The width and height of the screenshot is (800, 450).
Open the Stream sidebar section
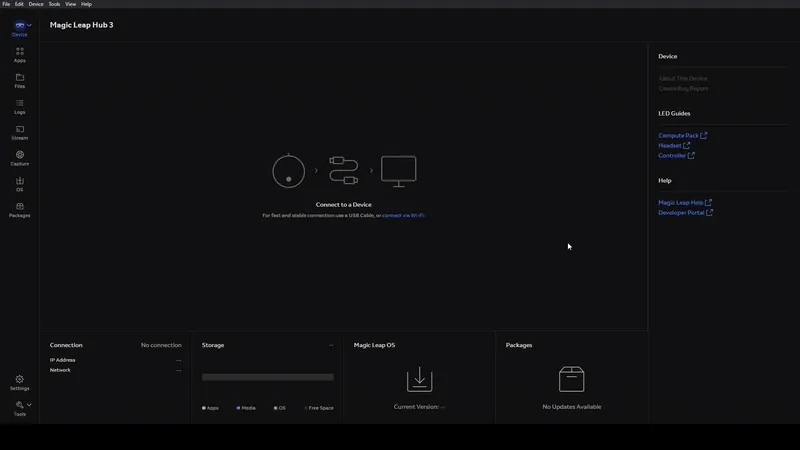click(19, 133)
